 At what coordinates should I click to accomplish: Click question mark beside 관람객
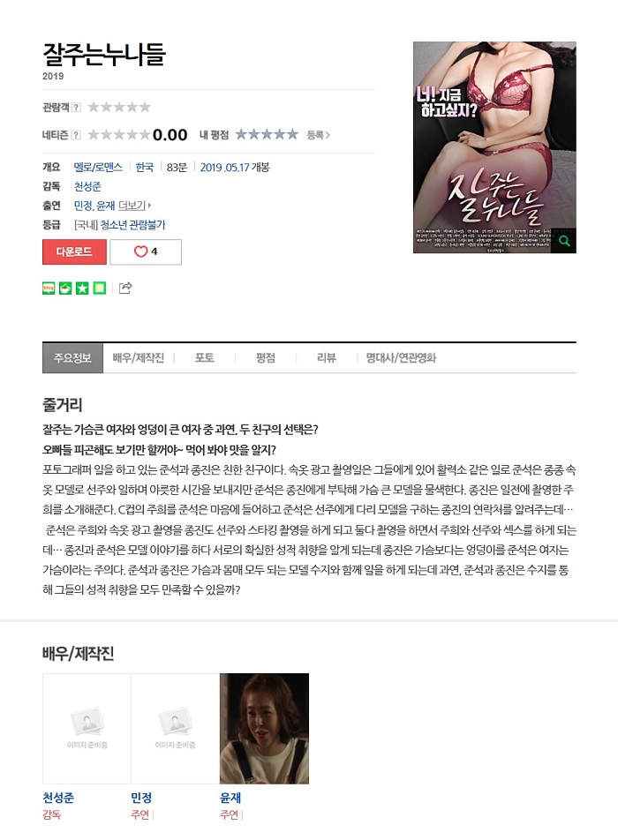[x=76, y=107]
